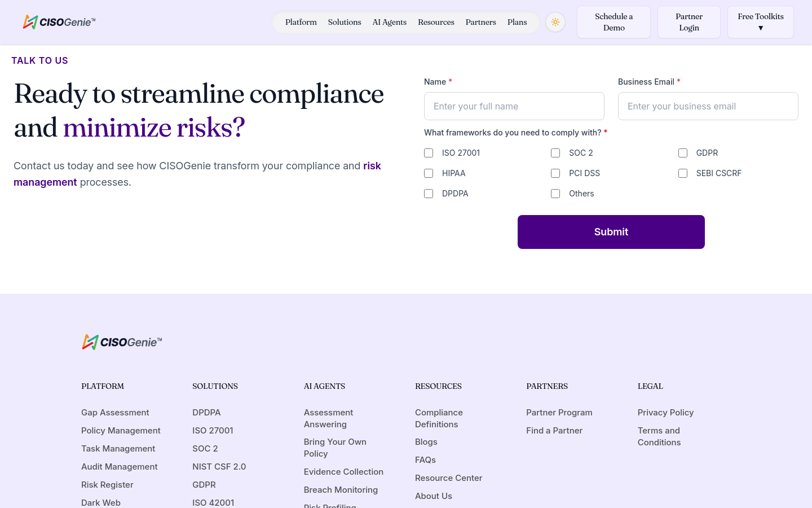The height and width of the screenshot is (508, 812).
Task: Check the SOC 2 framework checkbox
Action: click(555, 153)
